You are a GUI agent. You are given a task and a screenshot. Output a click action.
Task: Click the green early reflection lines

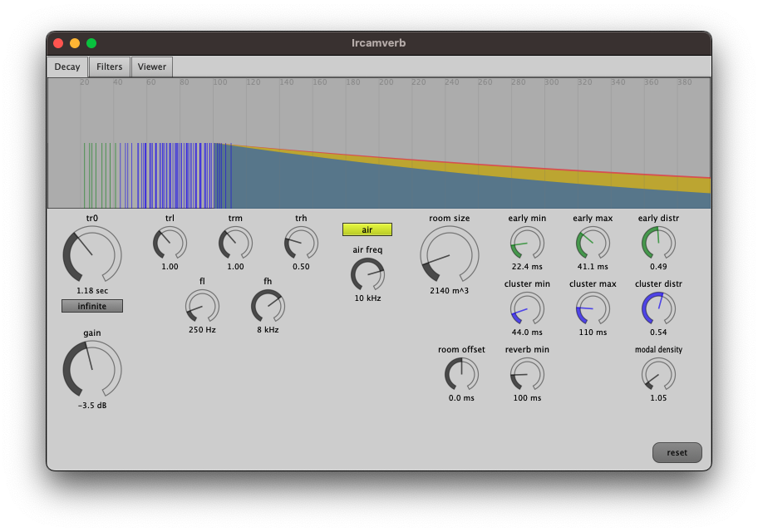100,175
